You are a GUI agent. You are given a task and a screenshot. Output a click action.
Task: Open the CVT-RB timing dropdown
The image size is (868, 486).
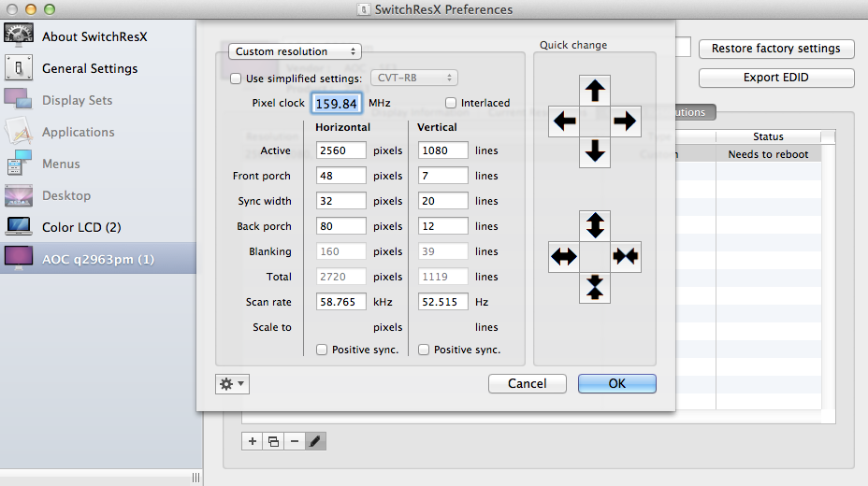414,78
